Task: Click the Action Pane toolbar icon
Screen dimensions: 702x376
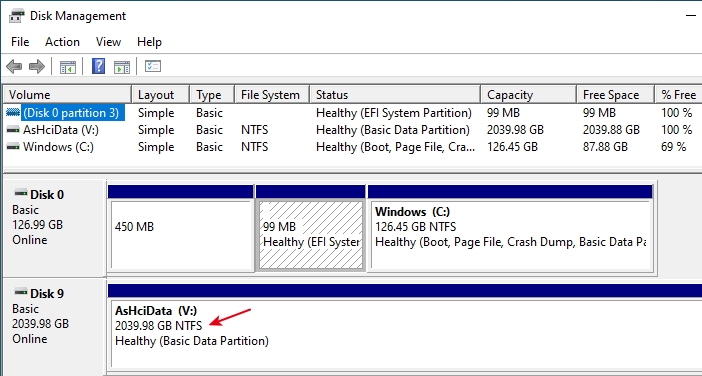Action: [122, 67]
